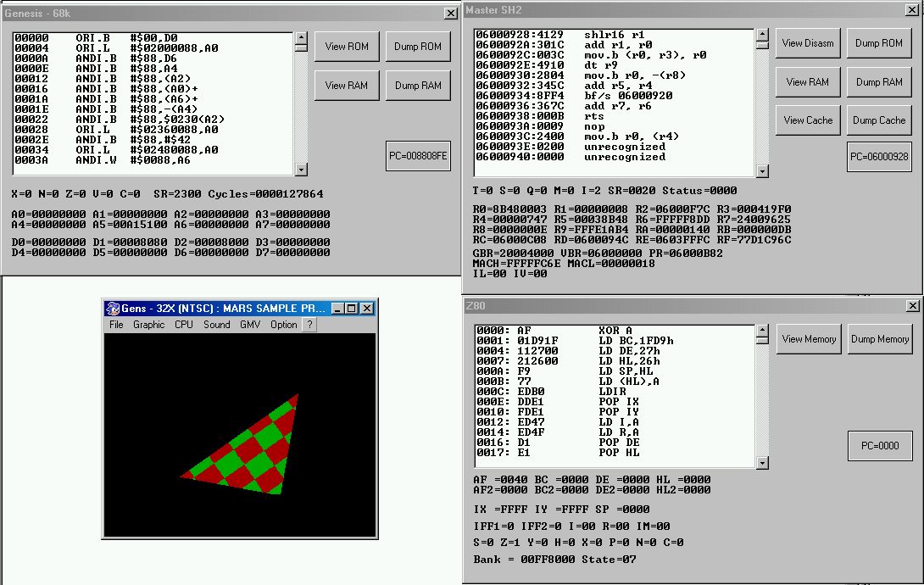The height and width of the screenshot is (585, 924).
Task: Click the Bank = 00FF8000 readout
Action: (524, 559)
